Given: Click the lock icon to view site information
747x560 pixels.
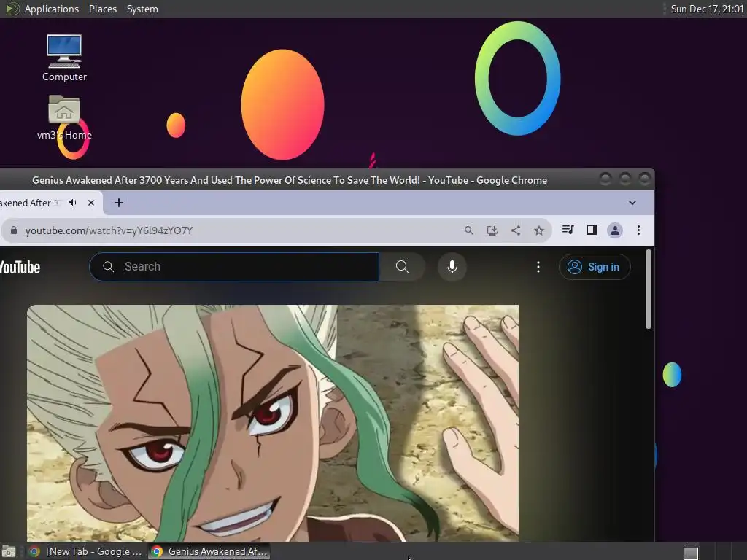Looking at the screenshot, I should click(14, 230).
